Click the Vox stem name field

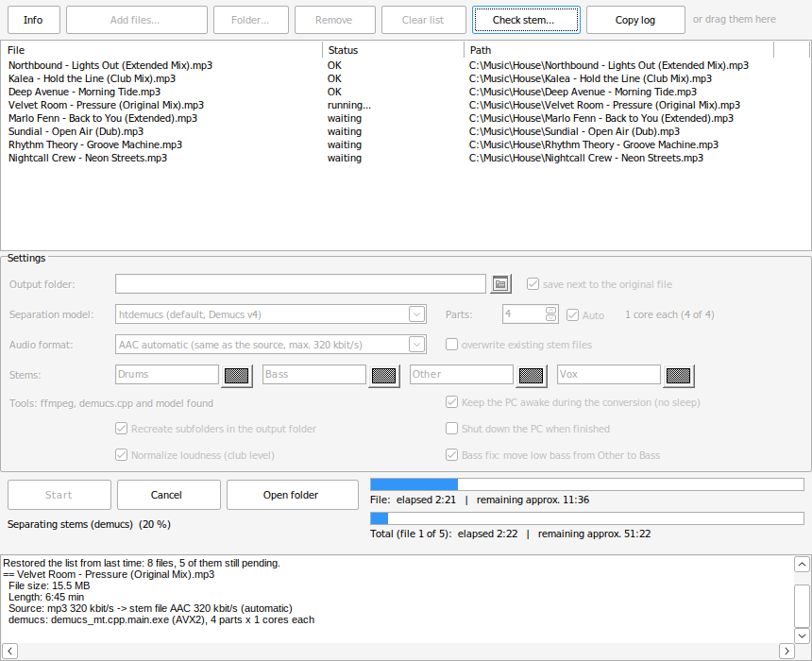[608, 374]
